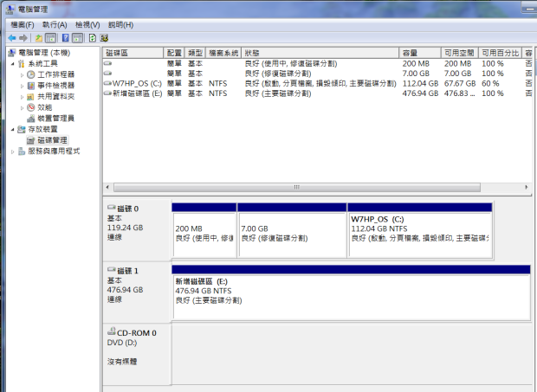Sort by the 可用百分比 column header
This screenshot has height=392, width=537.
(500, 53)
